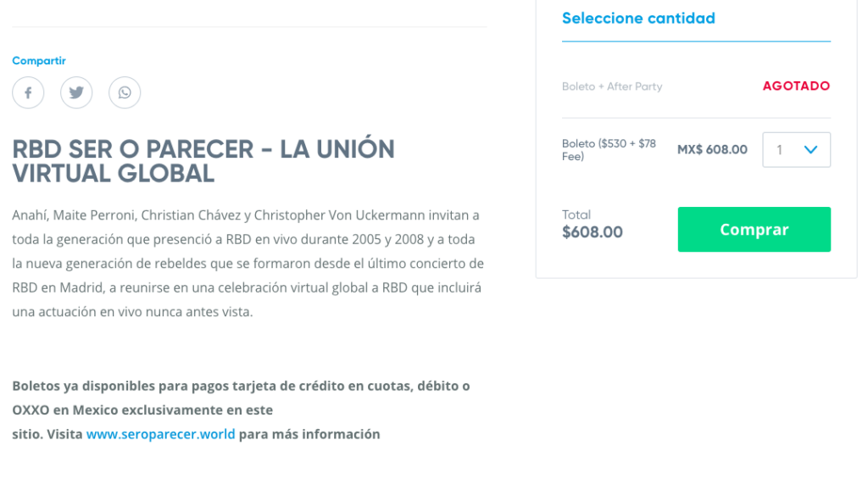
Task: Select the Seleccione cantidad header
Action: coord(638,19)
